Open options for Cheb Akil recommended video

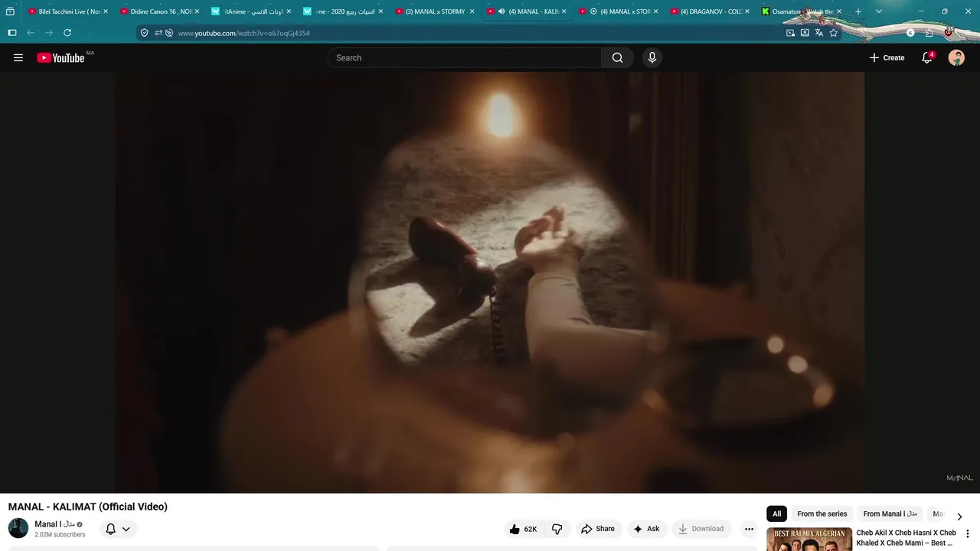point(967,534)
